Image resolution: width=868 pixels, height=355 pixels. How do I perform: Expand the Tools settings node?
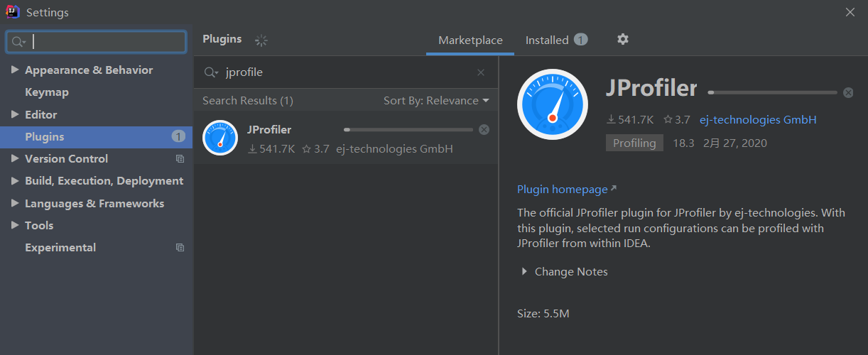click(x=15, y=225)
